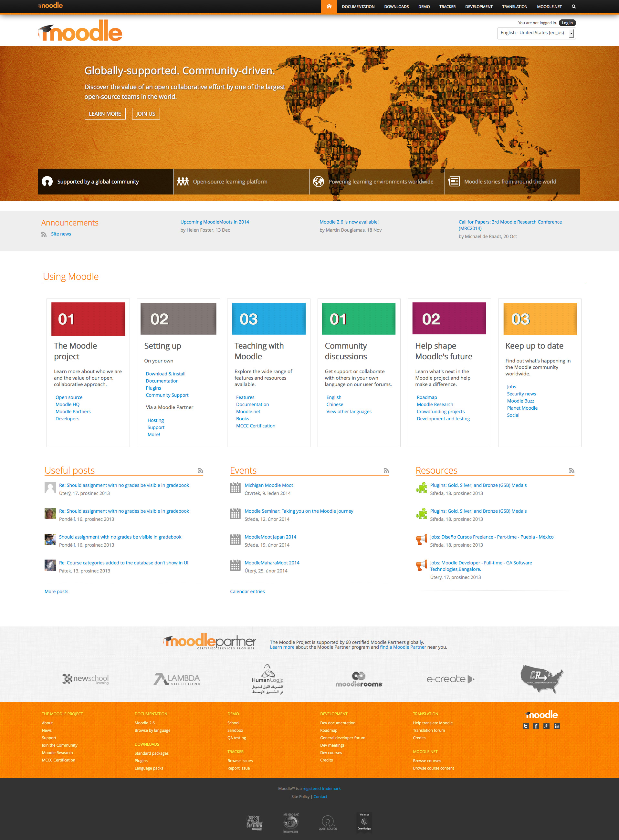The image size is (619, 840).
Task: Click puzzle icon by first Plugins medals post
Action: point(421,488)
